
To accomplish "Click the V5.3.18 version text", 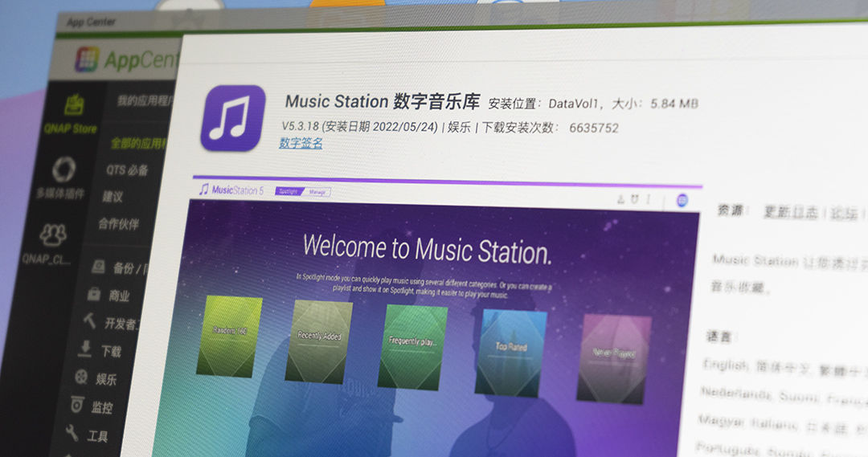I will pos(300,126).
